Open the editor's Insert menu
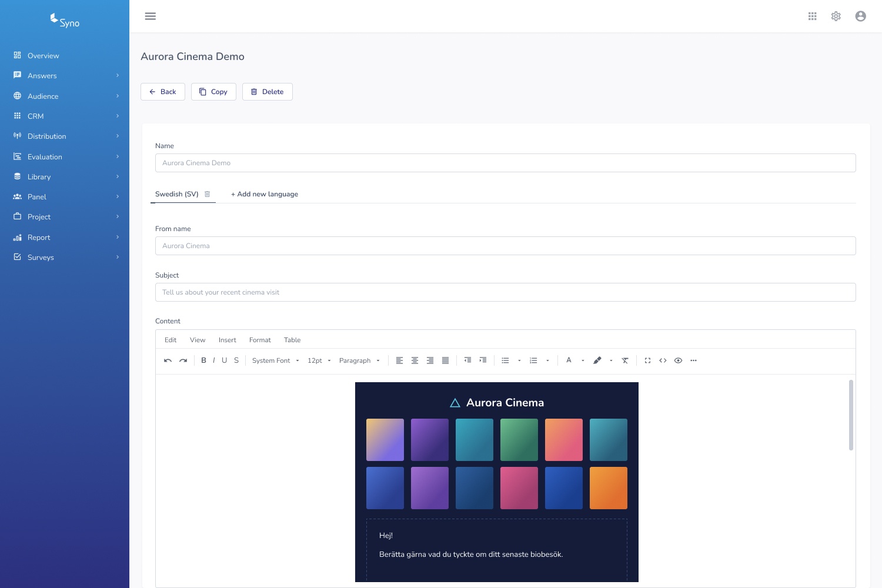 click(228, 340)
